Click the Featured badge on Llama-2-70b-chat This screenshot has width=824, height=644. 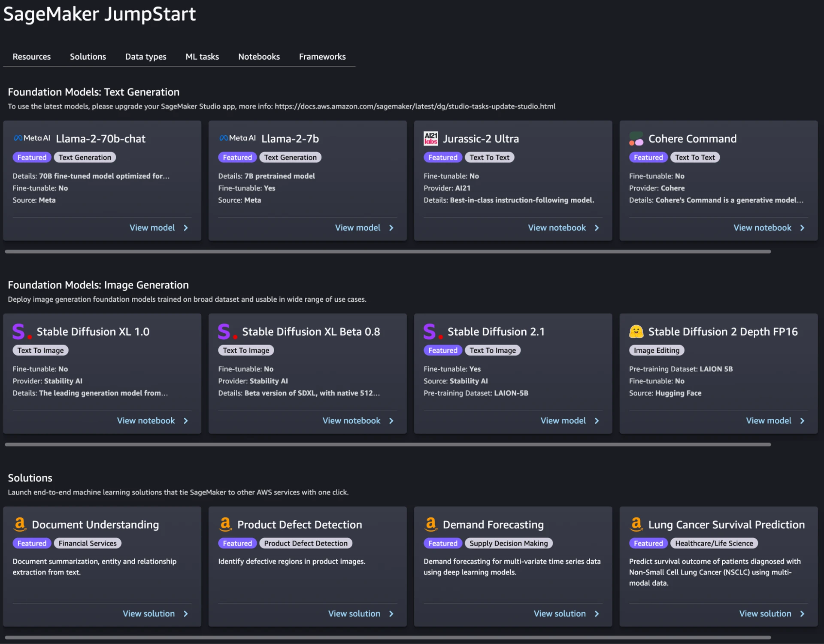click(32, 158)
